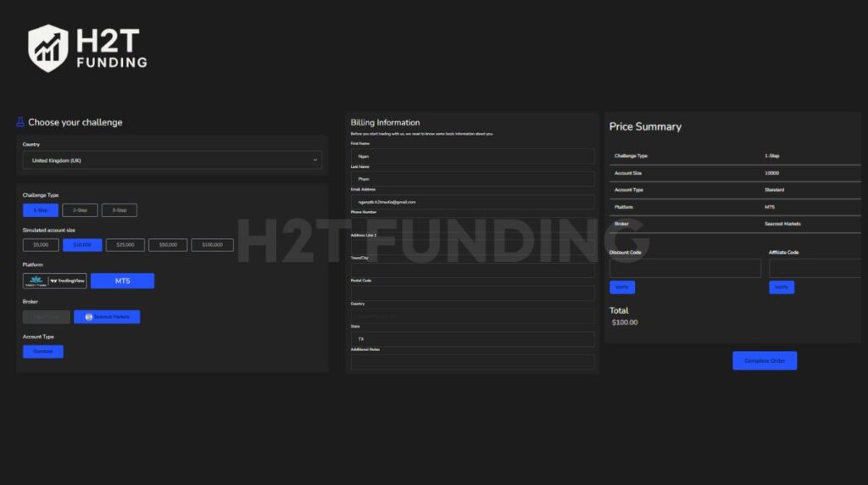Click the billing Country field
This screenshot has width=868, height=485.
[472, 316]
